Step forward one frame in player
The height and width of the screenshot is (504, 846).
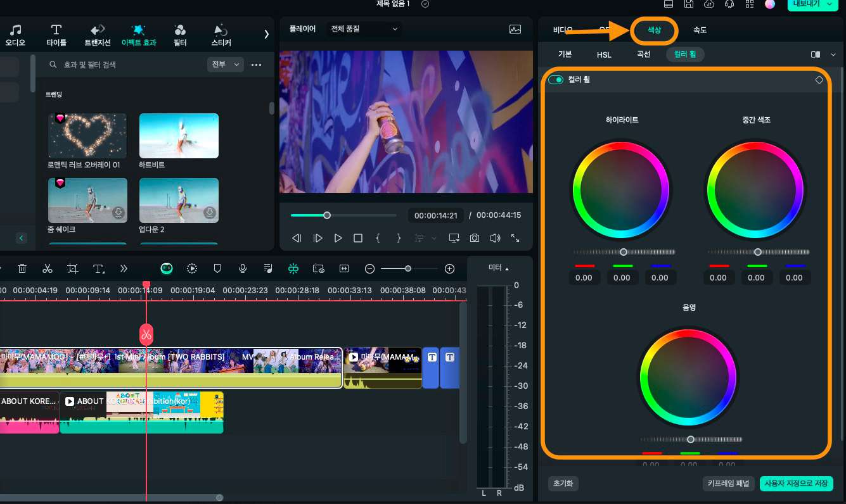tap(318, 238)
